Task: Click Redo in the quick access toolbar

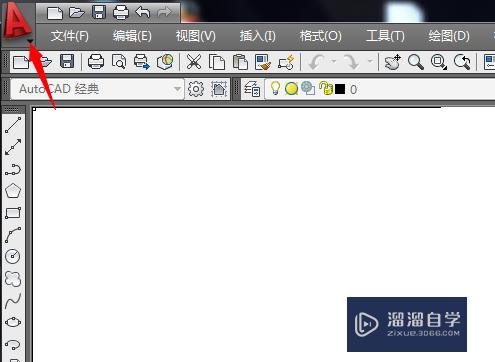Action: pos(164,12)
